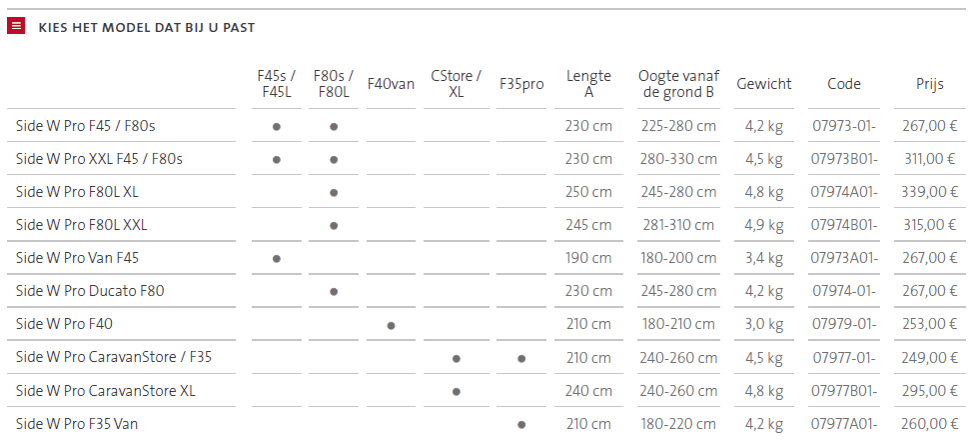This screenshot has width=980, height=448.
Task: Open the Side W Pro CaravanStore XL model name
Action: [106, 390]
